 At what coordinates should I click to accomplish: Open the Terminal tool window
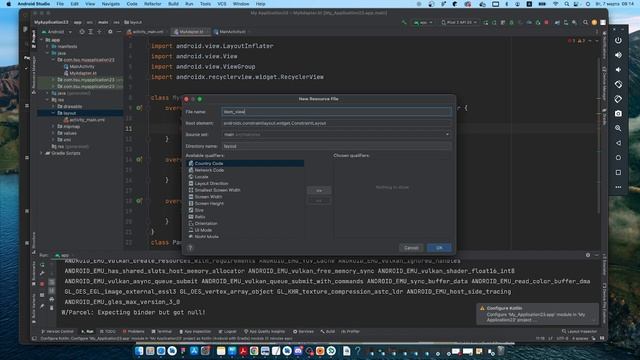[162, 331]
